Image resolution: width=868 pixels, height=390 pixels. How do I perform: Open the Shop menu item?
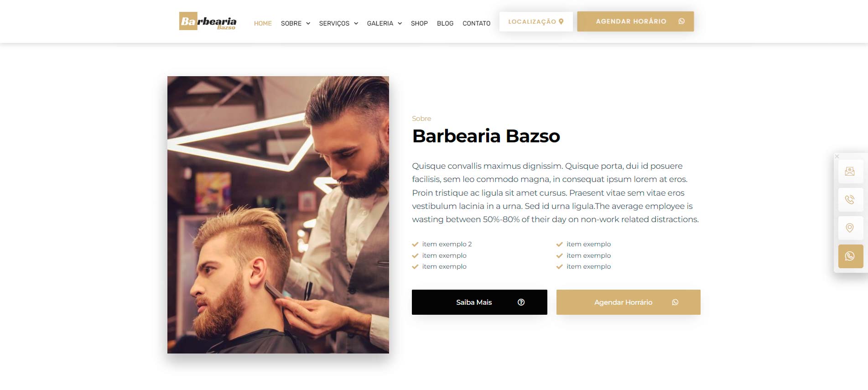pyautogui.click(x=419, y=23)
